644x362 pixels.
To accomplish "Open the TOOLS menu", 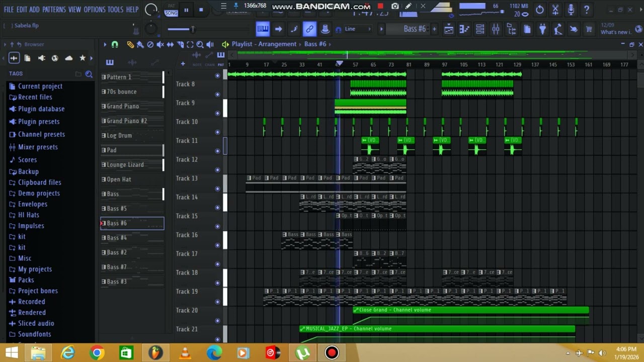I will pos(115,10).
